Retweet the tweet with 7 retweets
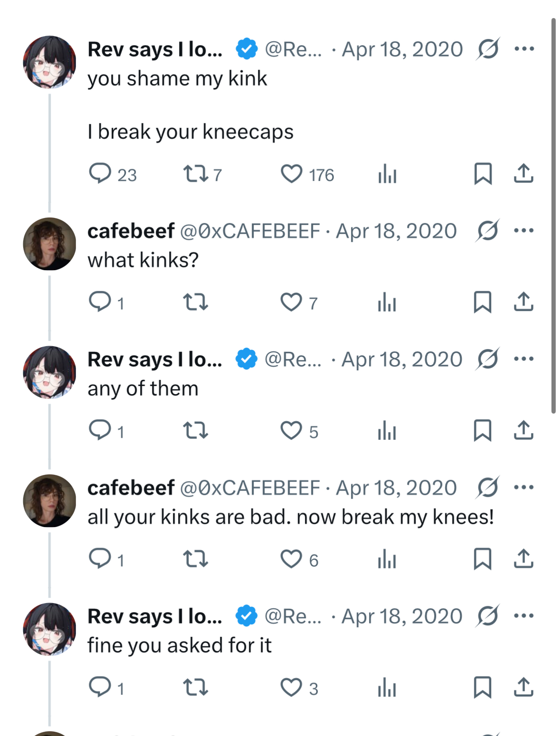Screen dimensions: 560x736 click(x=196, y=174)
